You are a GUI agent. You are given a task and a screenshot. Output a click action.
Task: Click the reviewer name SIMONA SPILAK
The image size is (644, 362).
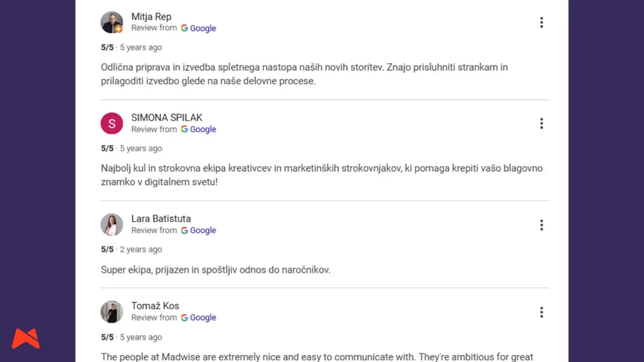[x=167, y=118]
